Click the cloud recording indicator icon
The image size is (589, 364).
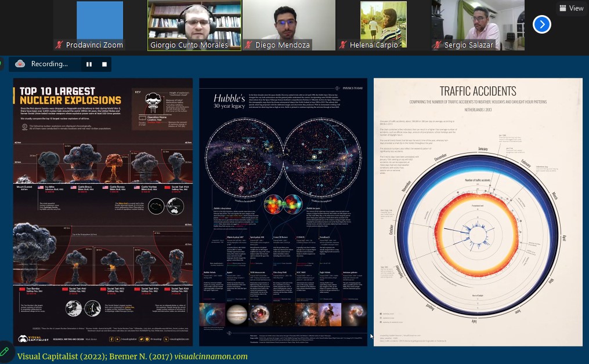click(20, 64)
